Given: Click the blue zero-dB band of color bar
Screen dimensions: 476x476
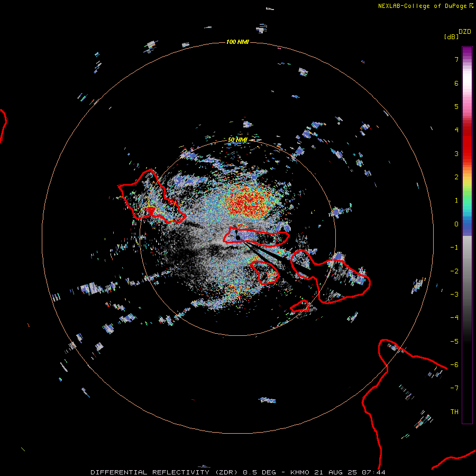Looking at the screenshot, I should pos(467,226).
